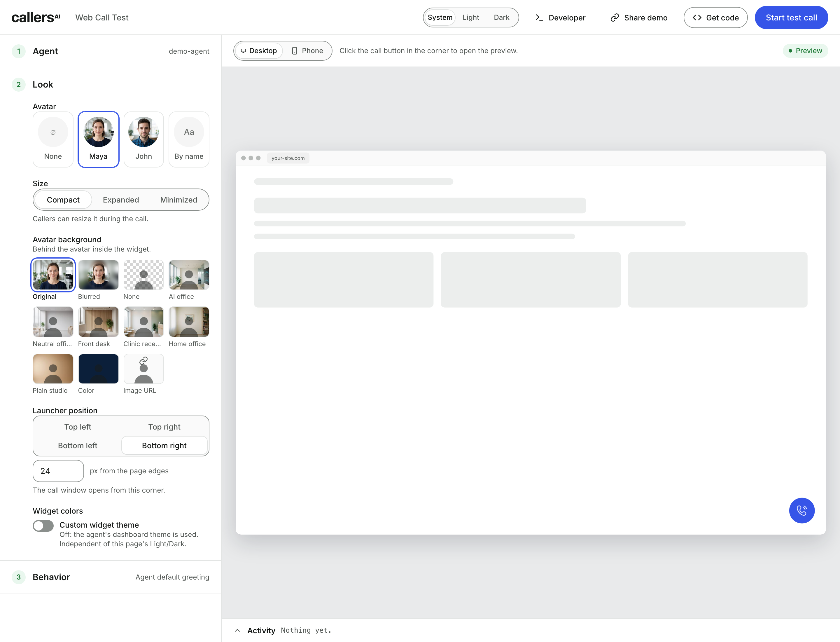Click the blue phone call launcher button

[x=801, y=510]
